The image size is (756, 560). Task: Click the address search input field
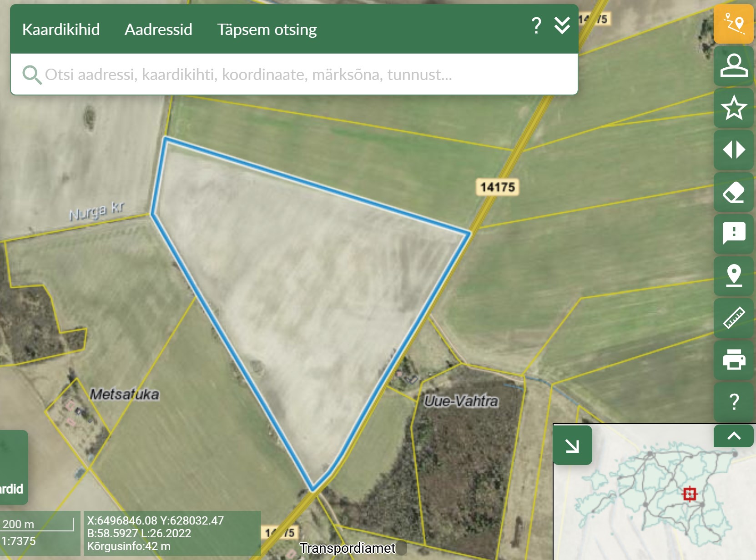pyautogui.click(x=291, y=75)
